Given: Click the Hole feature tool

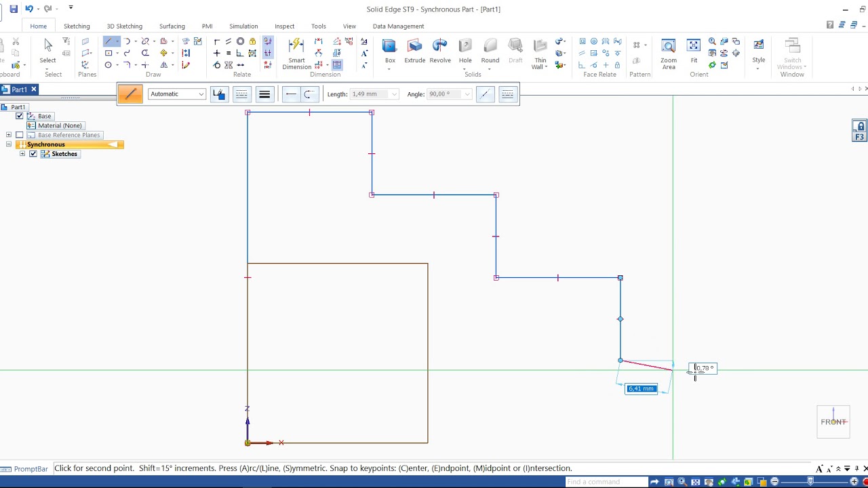Looking at the screenshot, I should pos(465,52).
